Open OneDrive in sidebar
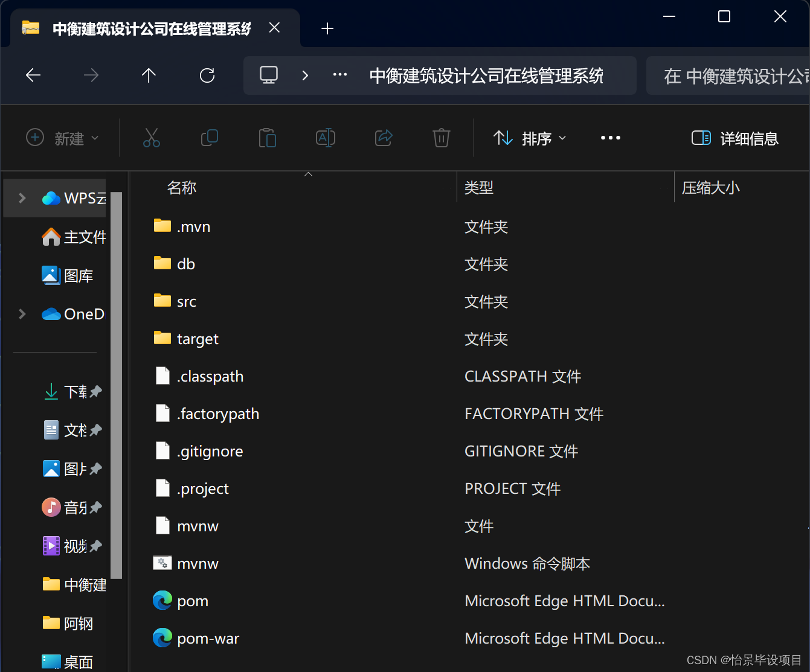The width and height of the screenshot is (810, 672). click(x=74, y=314)
